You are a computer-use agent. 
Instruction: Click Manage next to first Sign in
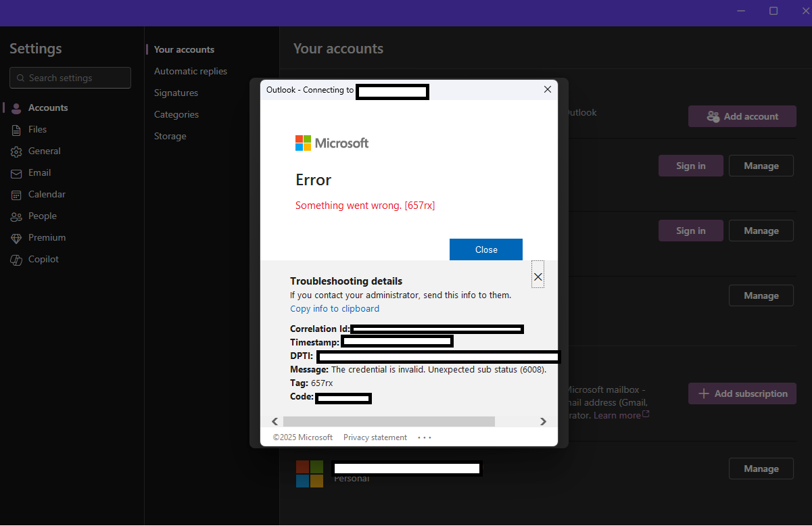761,166
